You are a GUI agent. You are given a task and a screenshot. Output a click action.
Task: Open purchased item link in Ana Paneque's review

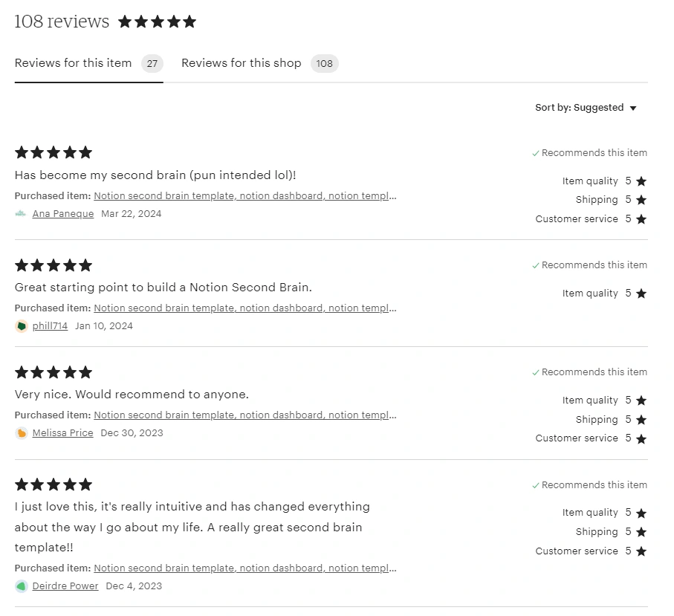245,196
